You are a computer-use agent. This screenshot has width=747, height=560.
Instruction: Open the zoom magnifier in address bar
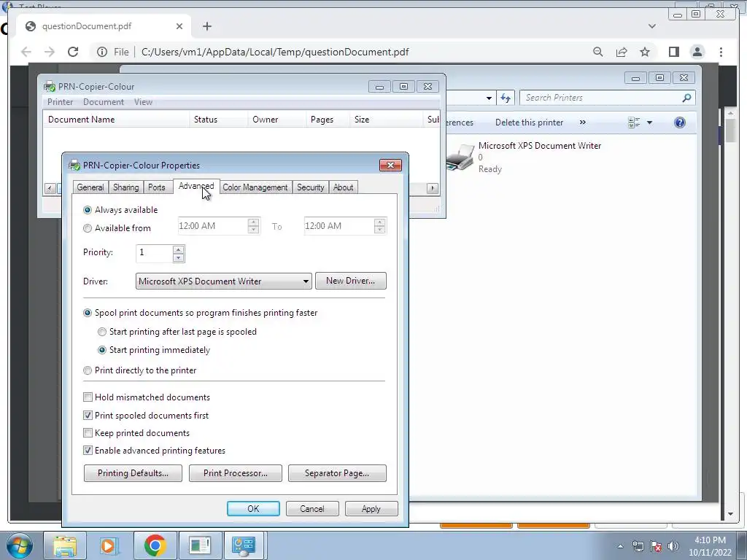[x=598, y=52]
